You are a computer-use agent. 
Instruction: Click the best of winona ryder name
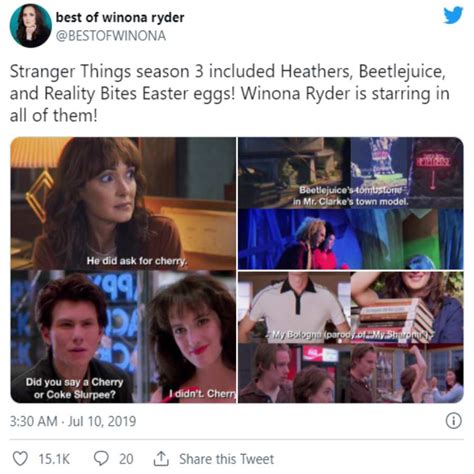120,18
